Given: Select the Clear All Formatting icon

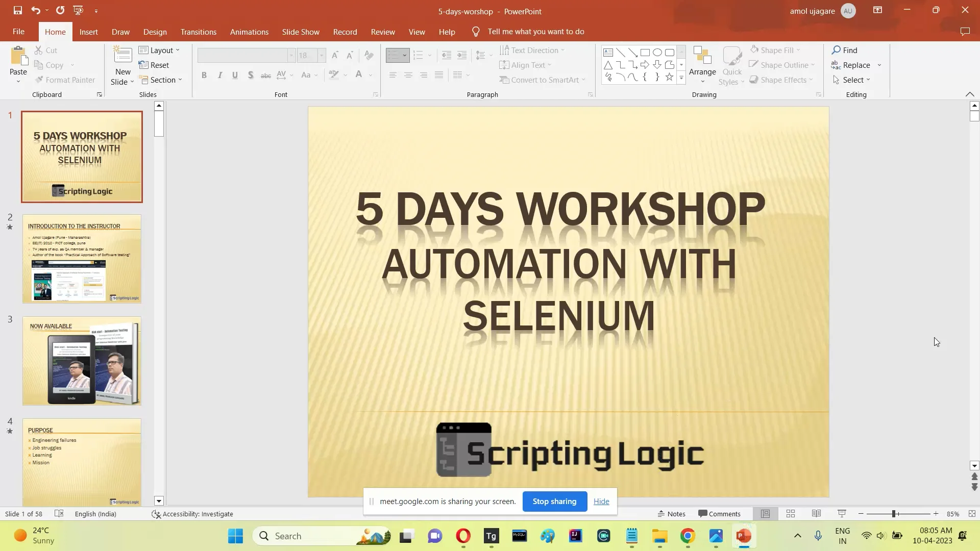Looking at the screenshot, I should click(x=369, y=55).
